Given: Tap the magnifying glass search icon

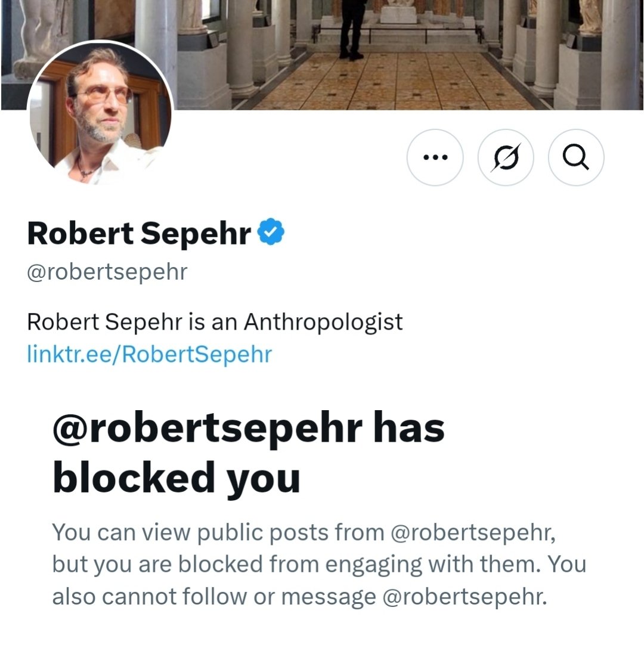Looking at the screenshot, I should [x=575, y=158].
